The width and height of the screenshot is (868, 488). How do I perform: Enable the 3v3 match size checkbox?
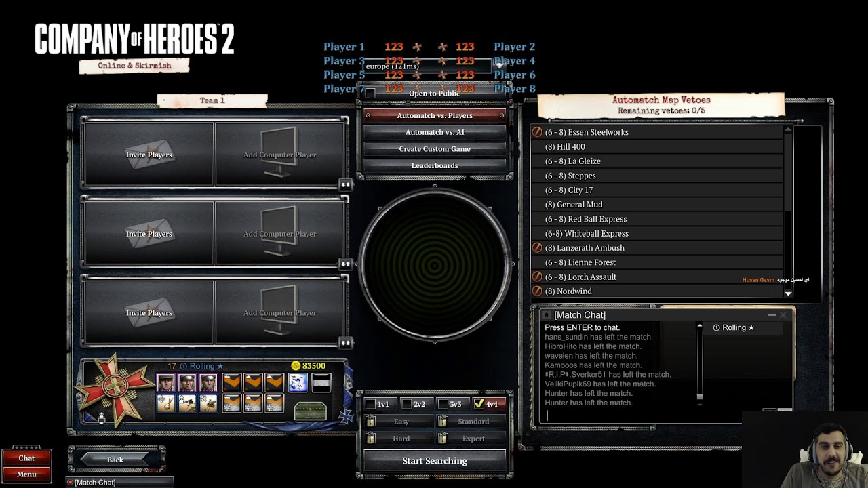coord(443,404)
